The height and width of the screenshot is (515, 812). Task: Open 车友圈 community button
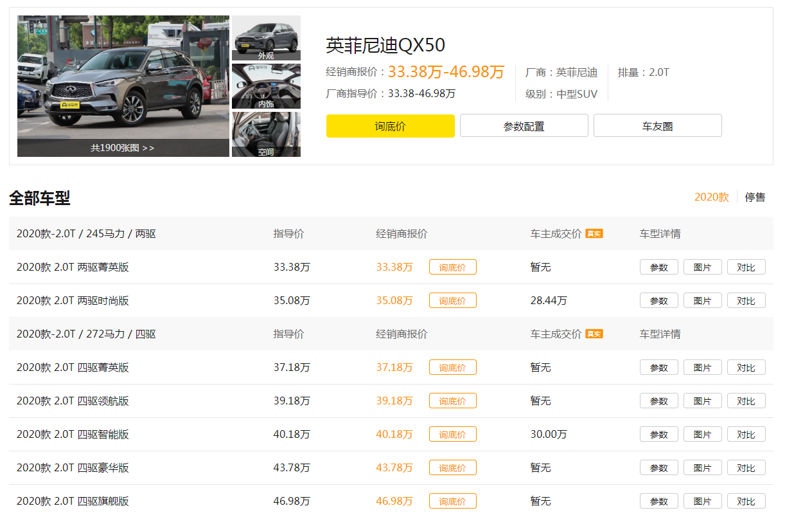[658, 126]
